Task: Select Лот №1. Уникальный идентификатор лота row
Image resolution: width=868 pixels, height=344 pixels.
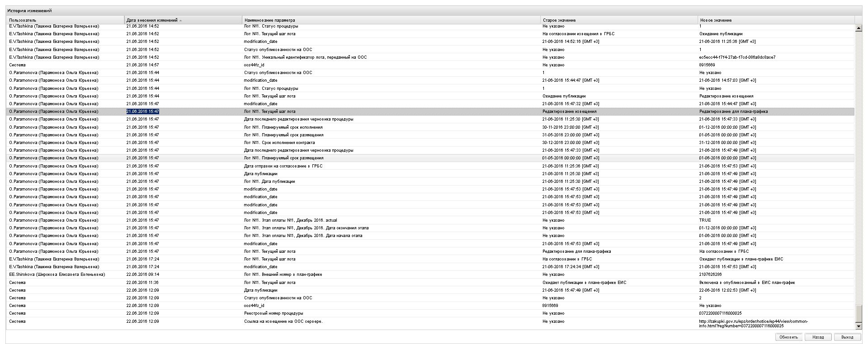Action: click(305, 57)
